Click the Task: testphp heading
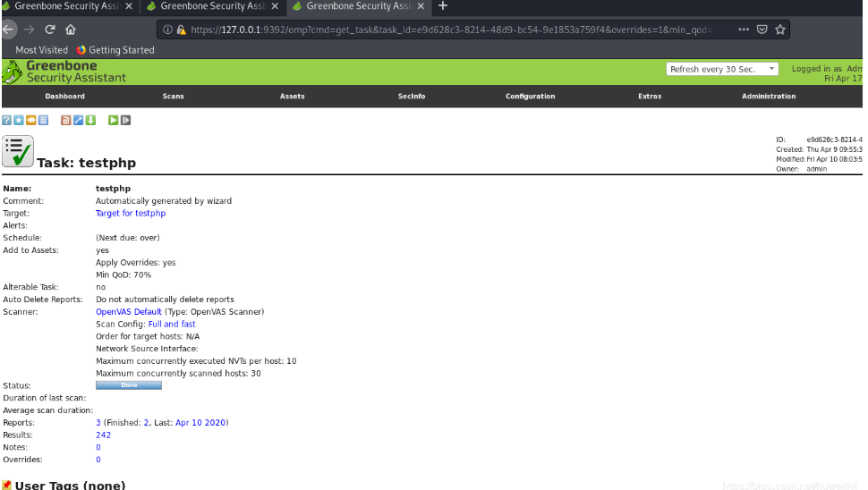The height and width of the screenshot is (490, 868). (x=87, y=163)
